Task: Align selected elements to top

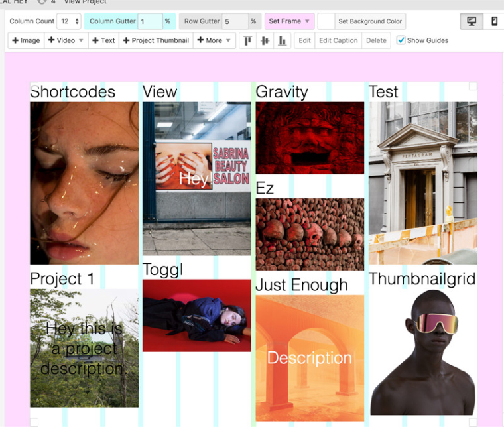Action: (x=248, y=40)
